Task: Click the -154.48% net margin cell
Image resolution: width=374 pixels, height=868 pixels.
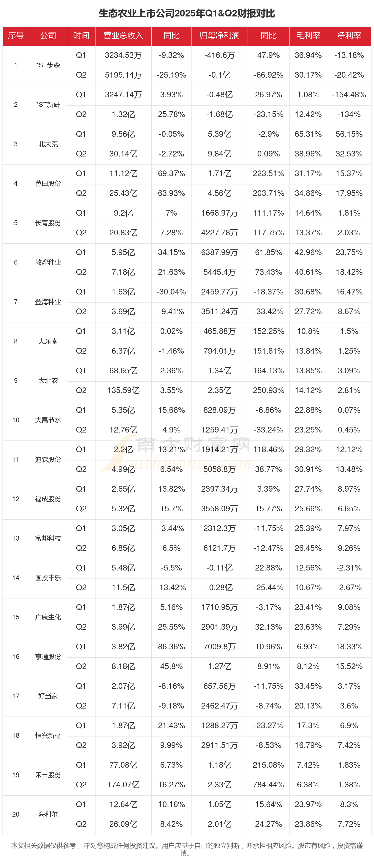Action: coord(349,95)
